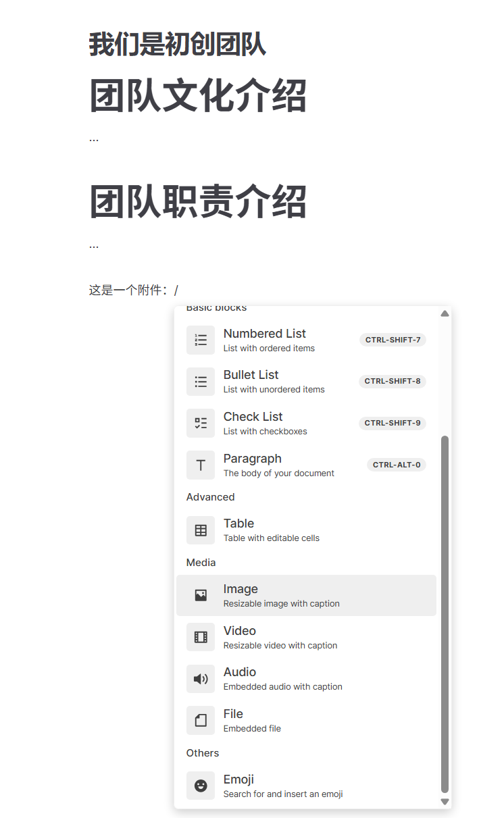This screenshot has width=504, height=818.
Task: Click the Image picture icon
Action: (201, 595)
